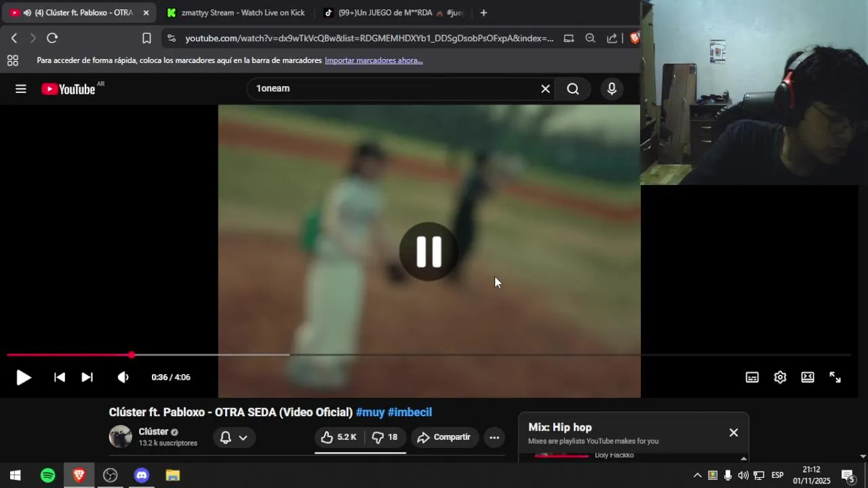Mute the YouTube tab via speaker icon
Image resolution: width=868 pixels, height=488 pixels.
27,13
